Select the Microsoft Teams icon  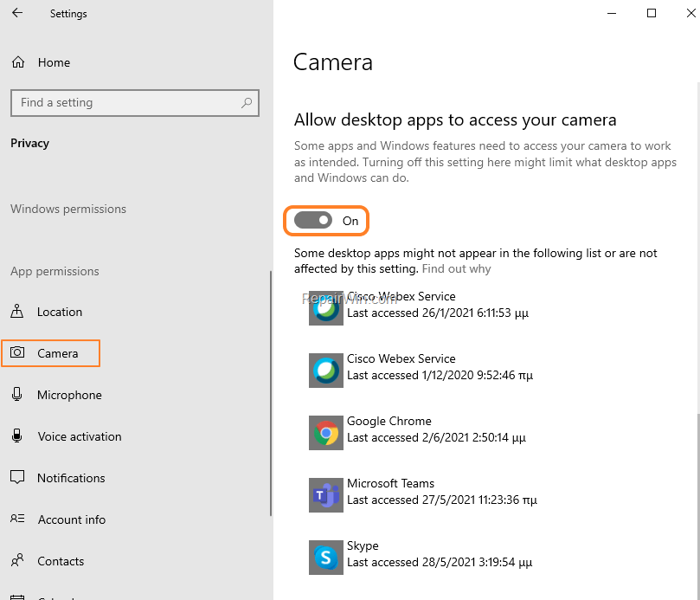tap(325, 495)
